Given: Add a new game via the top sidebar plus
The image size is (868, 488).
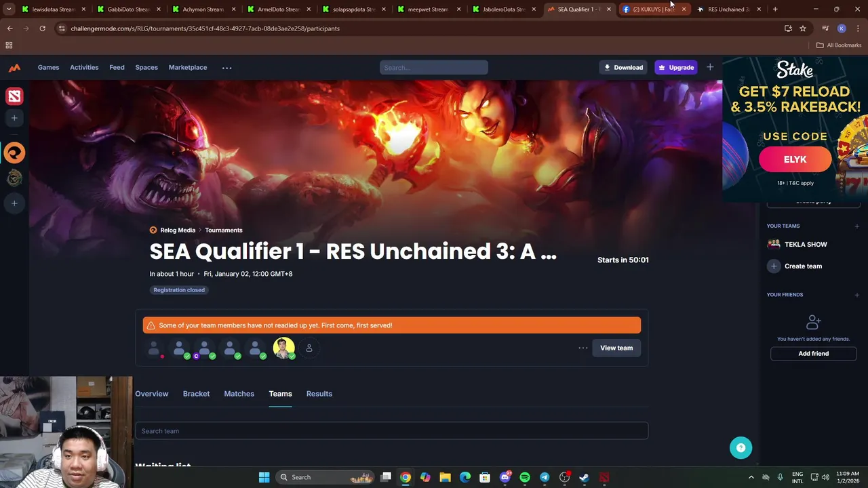Looking at the screenshot, I should click(14, 118).
